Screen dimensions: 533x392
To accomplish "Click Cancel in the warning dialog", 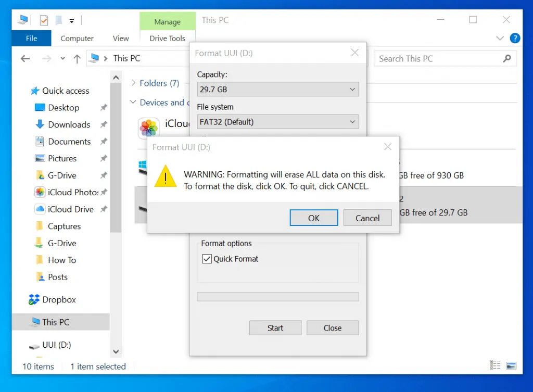I will point(367,218).
